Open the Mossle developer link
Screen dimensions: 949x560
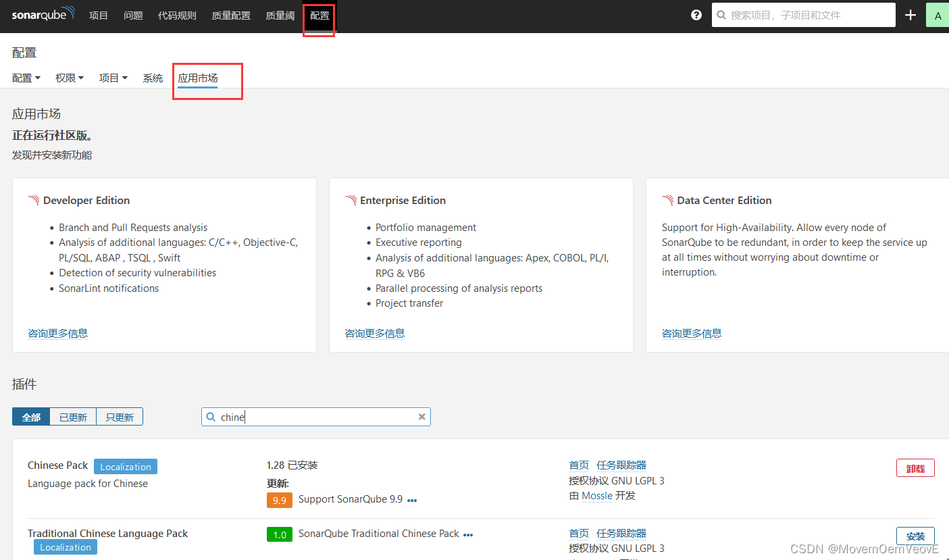[x=597, y=496]
